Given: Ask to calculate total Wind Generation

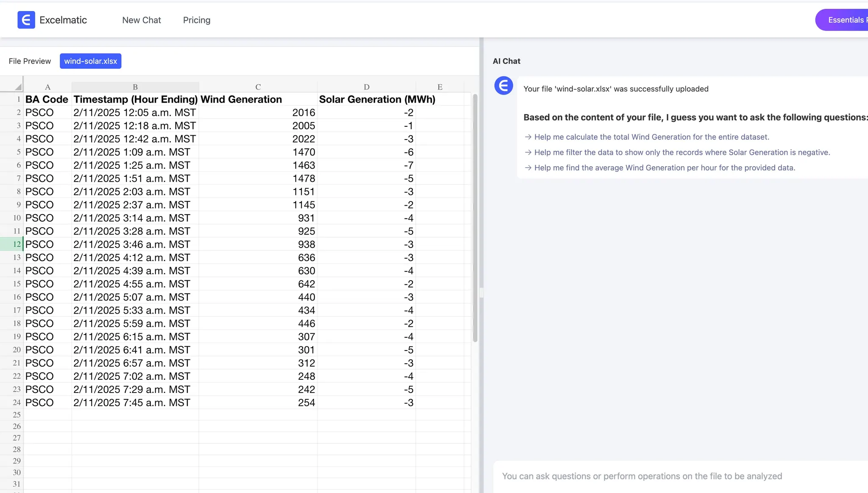Looking at the screenshot, I should coord(651,137).
